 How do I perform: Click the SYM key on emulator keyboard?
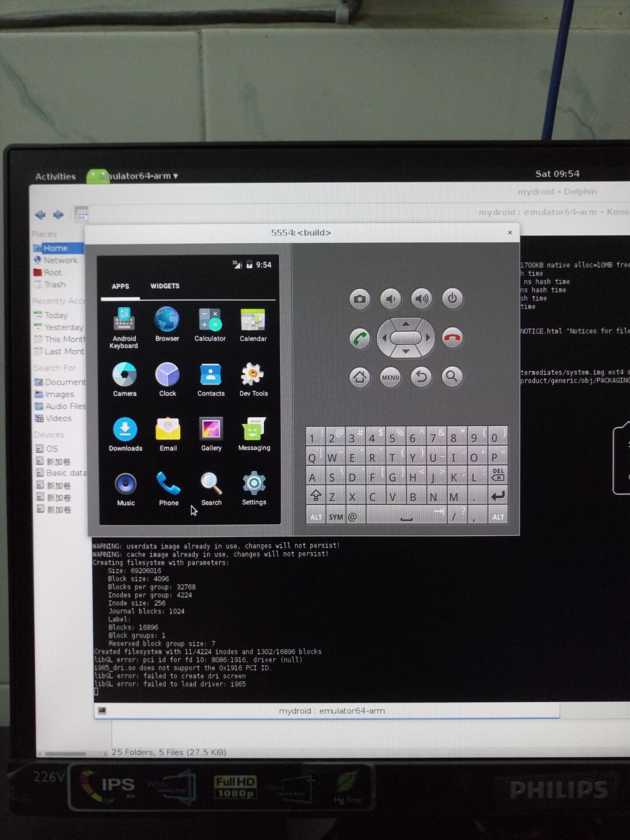[x=336, y=517]
